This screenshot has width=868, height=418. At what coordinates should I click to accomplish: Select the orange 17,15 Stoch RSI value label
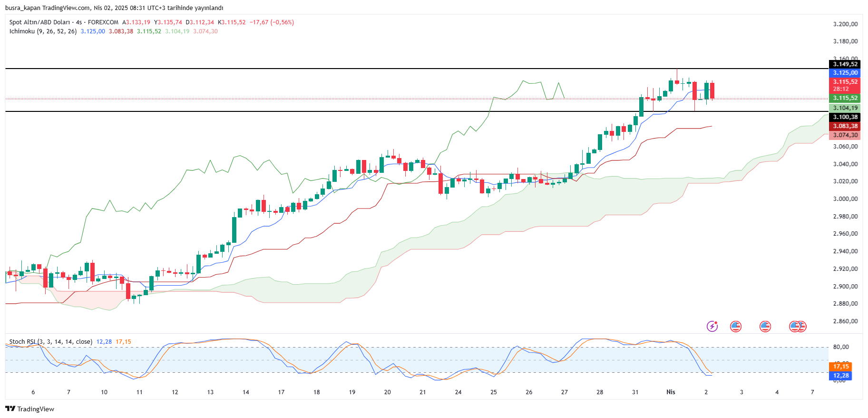coord(840,367)
